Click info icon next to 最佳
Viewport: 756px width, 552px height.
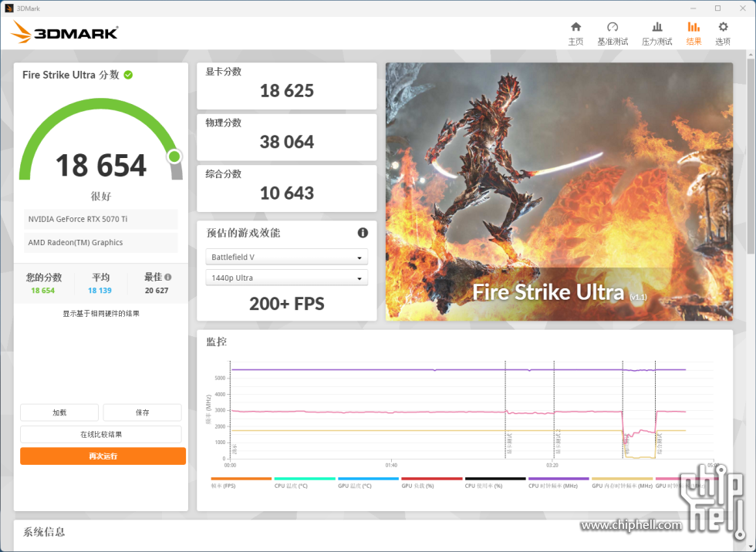(168, 277)
